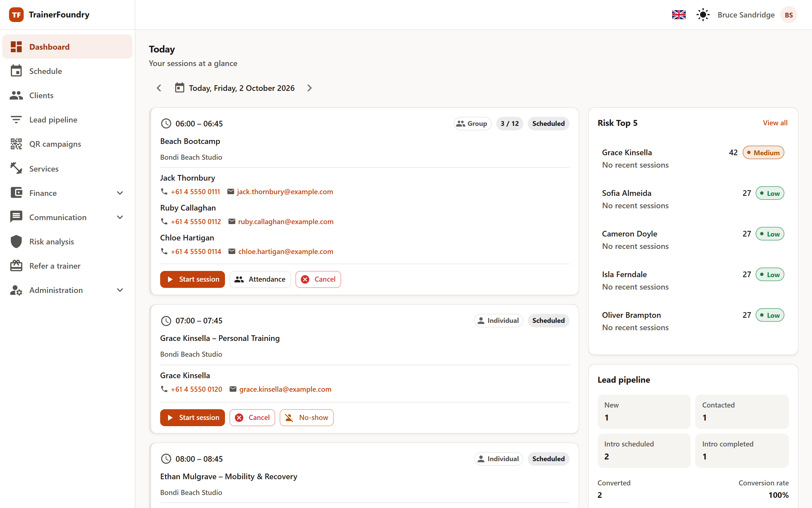Click the Finance wallet icon

tap(16, 193)
